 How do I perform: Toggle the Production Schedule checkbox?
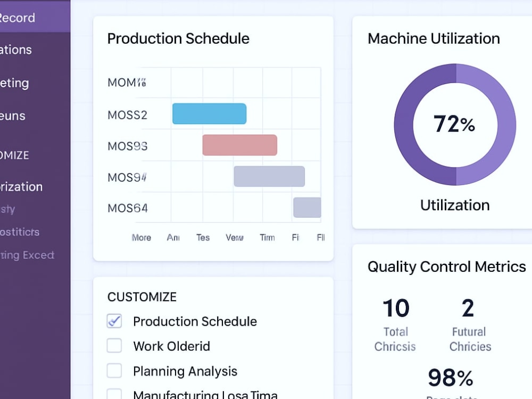point(114,321)
